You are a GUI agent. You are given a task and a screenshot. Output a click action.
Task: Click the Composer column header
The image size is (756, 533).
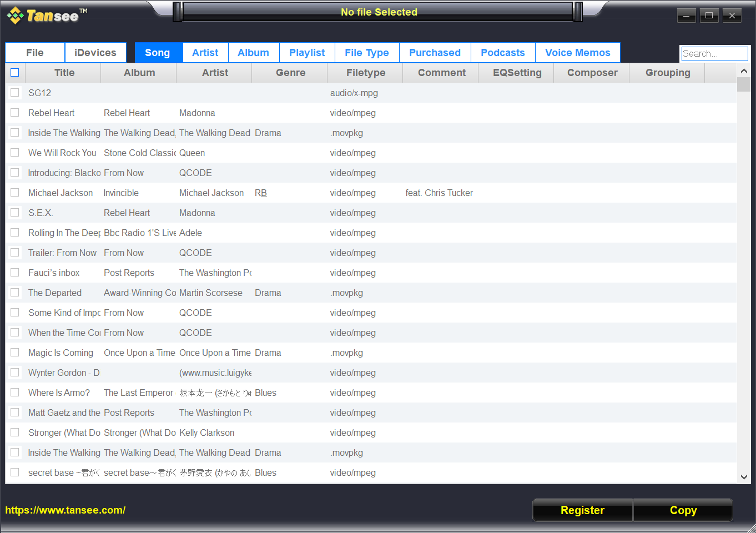[592, 73]
